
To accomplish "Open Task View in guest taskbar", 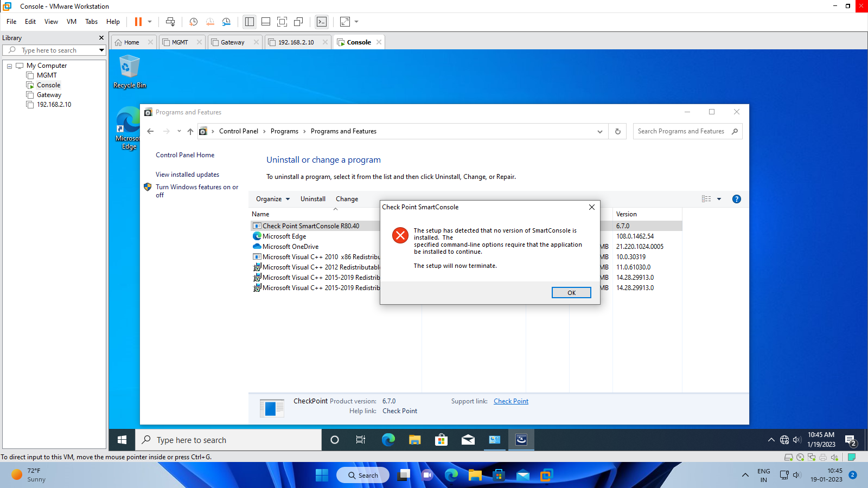I will (361, 440).
